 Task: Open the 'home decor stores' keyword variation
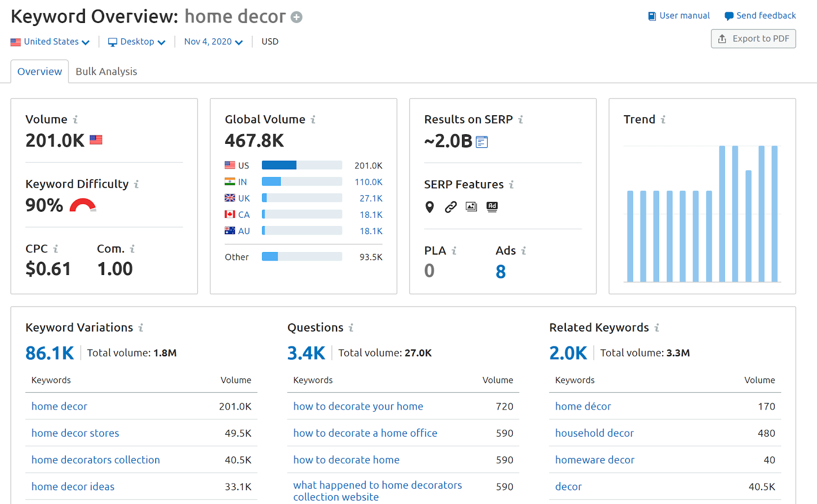click(x=75, y=433)
